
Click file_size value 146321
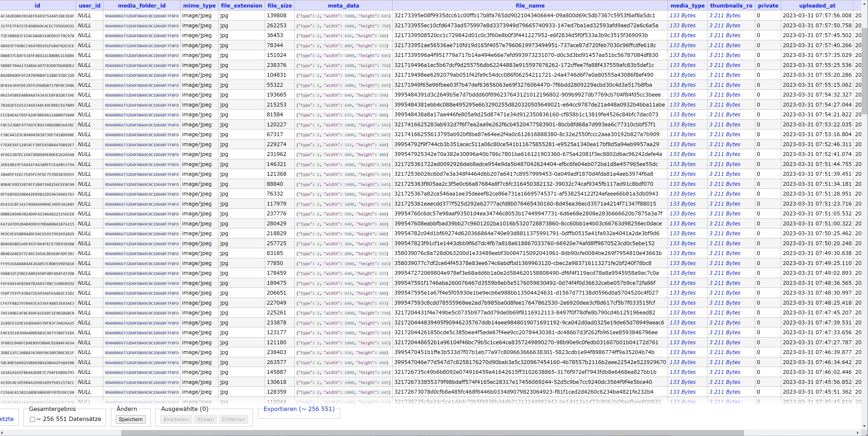[277, 164]
